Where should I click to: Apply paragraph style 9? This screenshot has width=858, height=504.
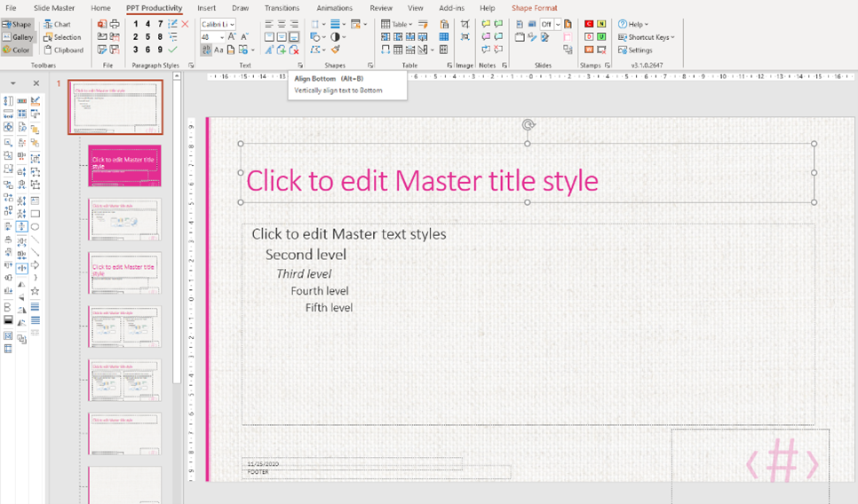[160, 50]
